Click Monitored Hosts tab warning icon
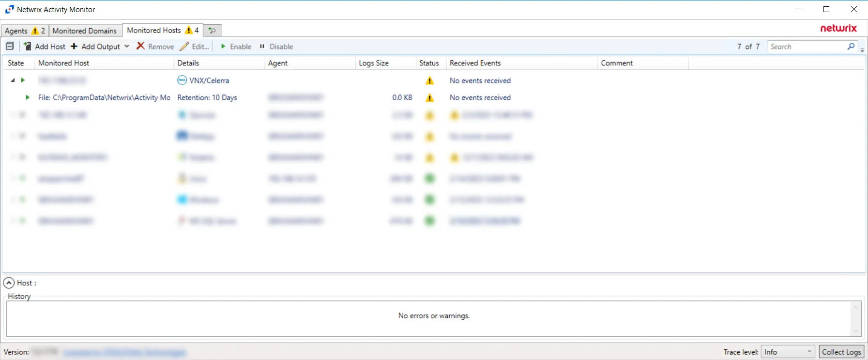Viewport: 868px width, 360px height. (189, 30)
